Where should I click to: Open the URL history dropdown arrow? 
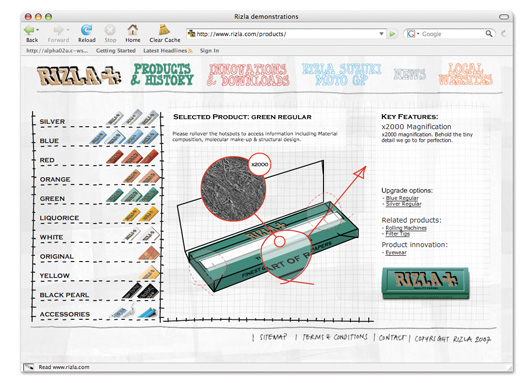[x=381, y=34]
